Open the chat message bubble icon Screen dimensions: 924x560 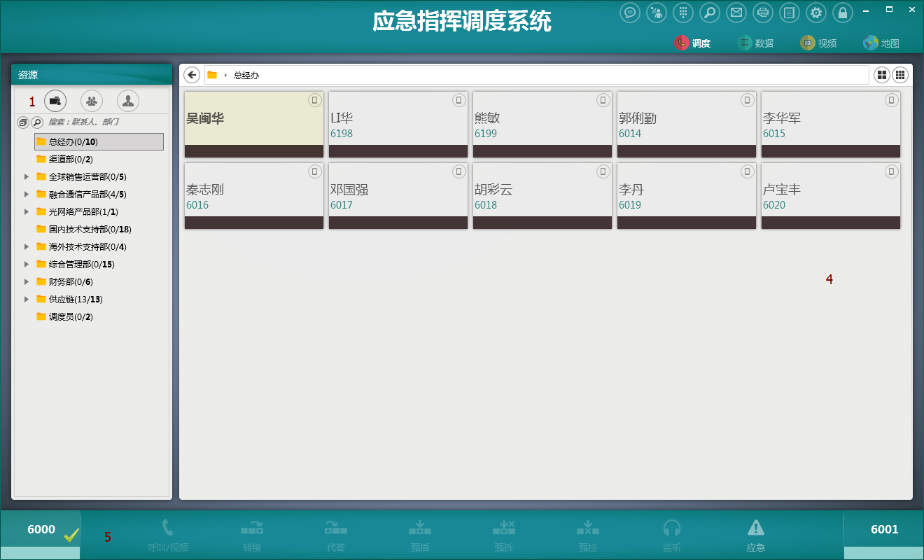click(x=630, y=13)
